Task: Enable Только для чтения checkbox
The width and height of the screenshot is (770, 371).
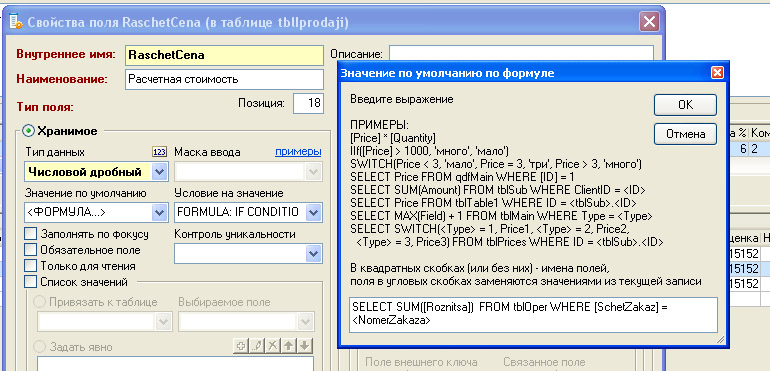Action: [30, 266]
